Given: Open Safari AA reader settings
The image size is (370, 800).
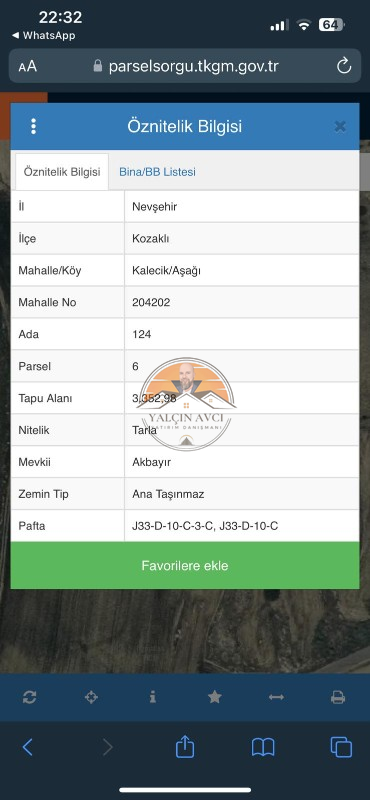Looking at the screenshot, I should pos(28,66).
